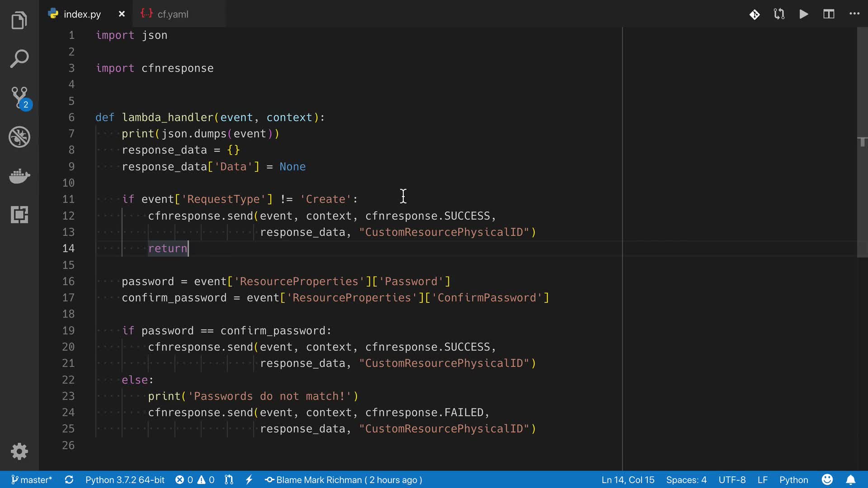Select the index.py tab

82,14
